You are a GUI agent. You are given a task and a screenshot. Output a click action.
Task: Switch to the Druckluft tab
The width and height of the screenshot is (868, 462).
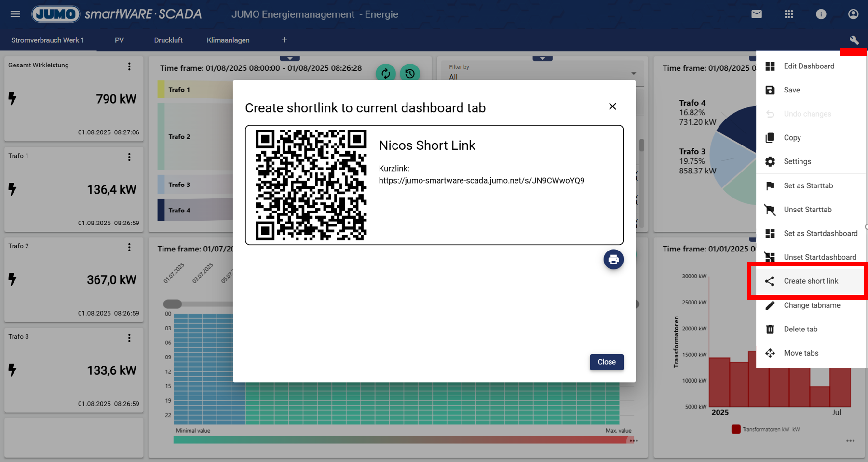(168, 40)
